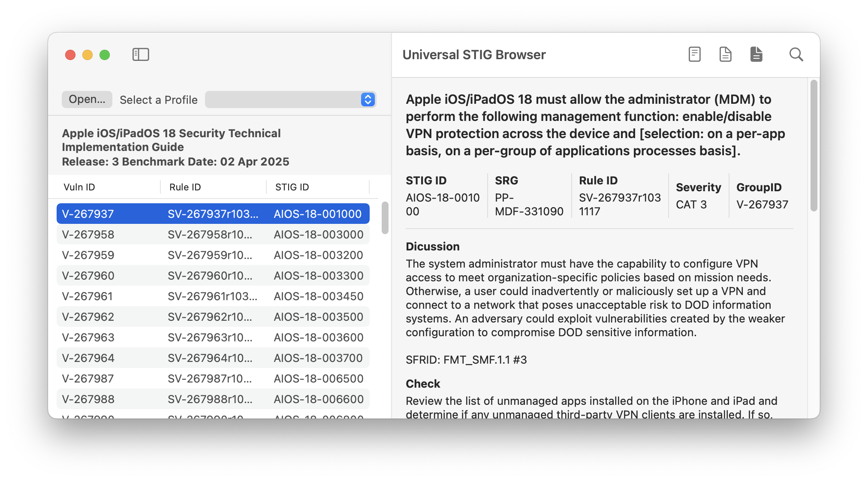Click the green zoom window button
868x482 pixels.
coord(105,55)
